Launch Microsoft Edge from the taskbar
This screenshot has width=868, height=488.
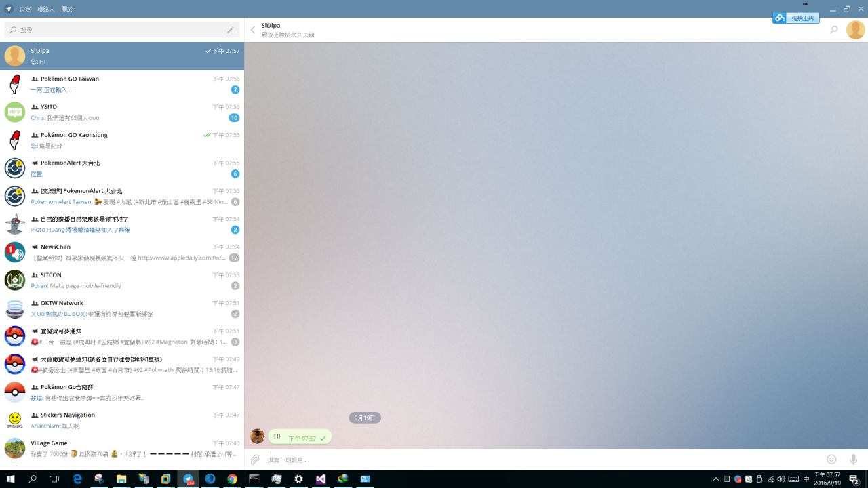pos(77,479)
